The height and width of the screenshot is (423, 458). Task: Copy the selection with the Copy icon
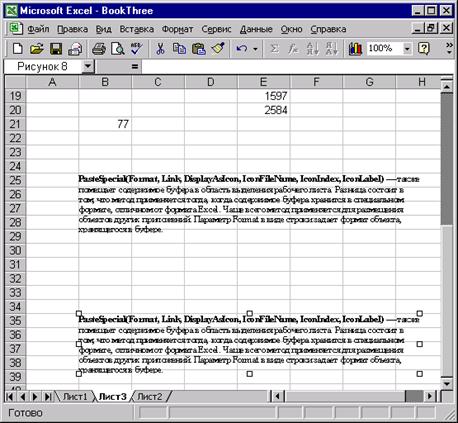(x=179, y=49)
